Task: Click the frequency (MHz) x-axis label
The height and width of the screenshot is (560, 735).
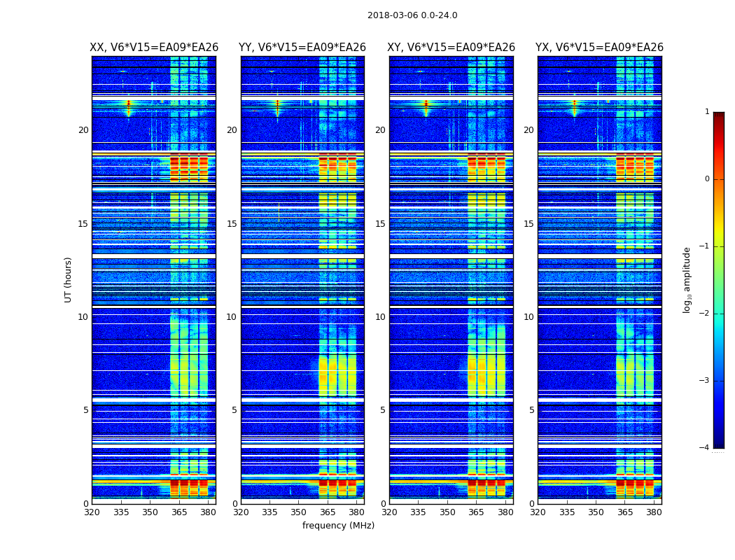Action: pos(338,526)
